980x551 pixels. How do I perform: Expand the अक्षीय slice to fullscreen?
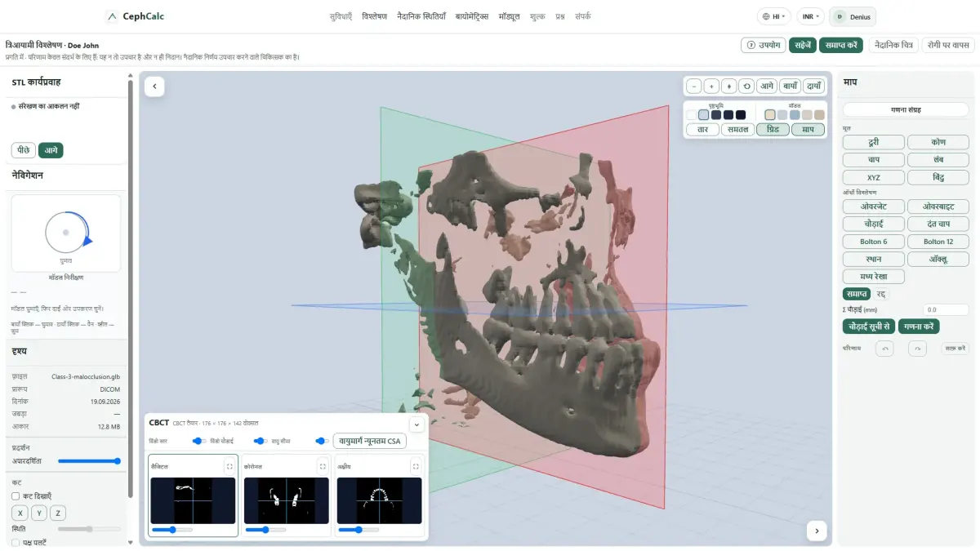pyautogui.click(x=416, y=466)
